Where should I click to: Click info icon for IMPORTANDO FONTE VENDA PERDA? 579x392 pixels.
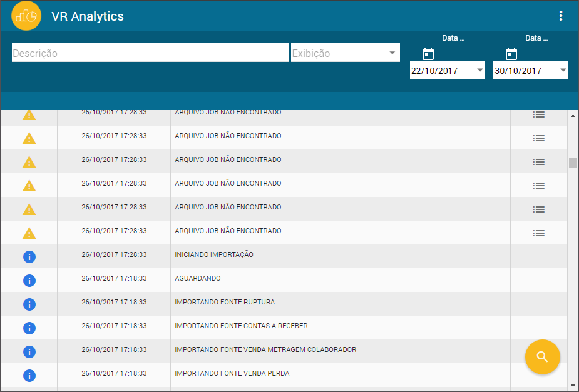[29, 375]
